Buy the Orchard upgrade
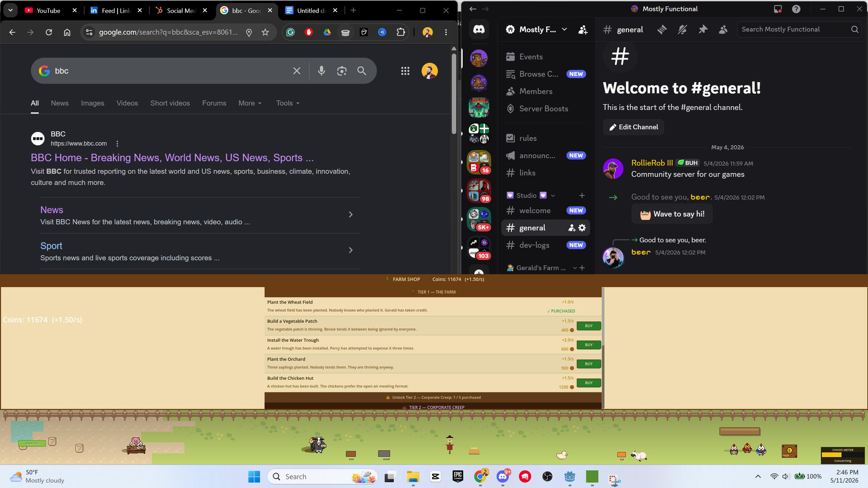Screen dimensions: 868x488 coord(588,364)
